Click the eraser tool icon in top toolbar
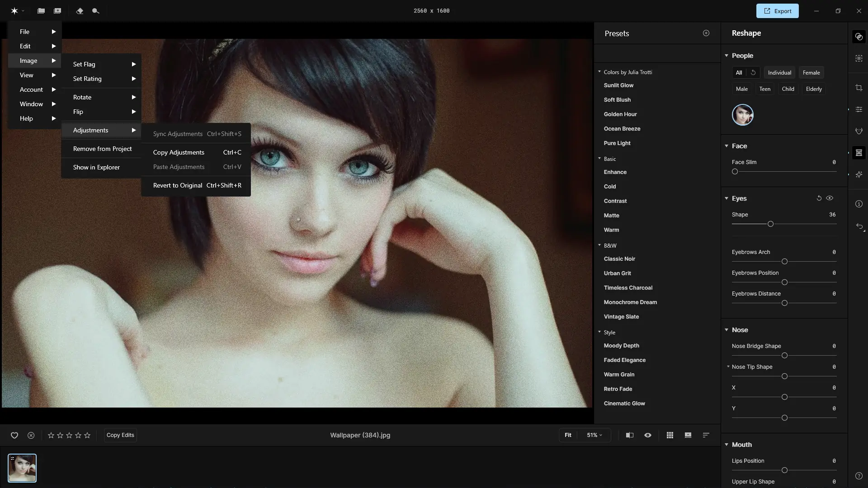Screen dimensions: 868x488 coord(80,11)
